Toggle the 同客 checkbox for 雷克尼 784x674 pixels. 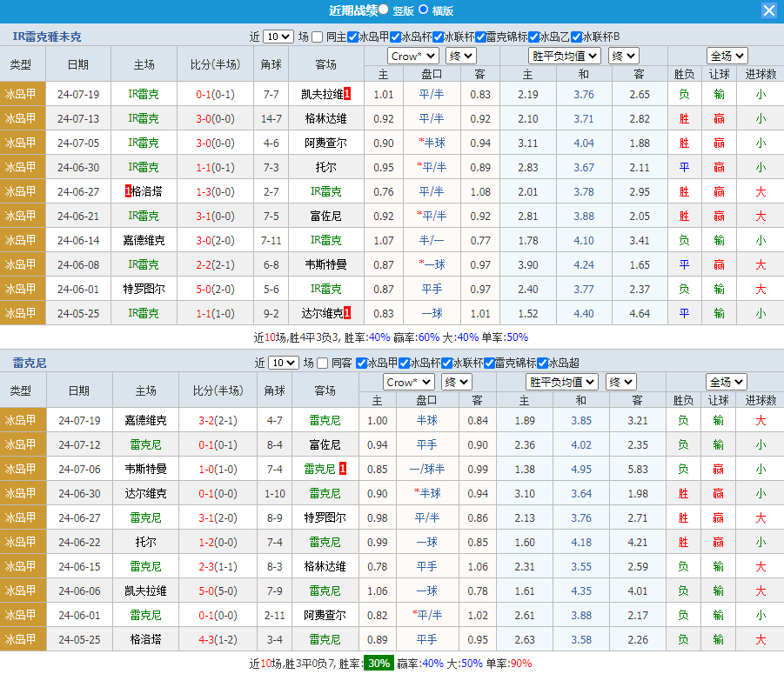coord(323,363)
